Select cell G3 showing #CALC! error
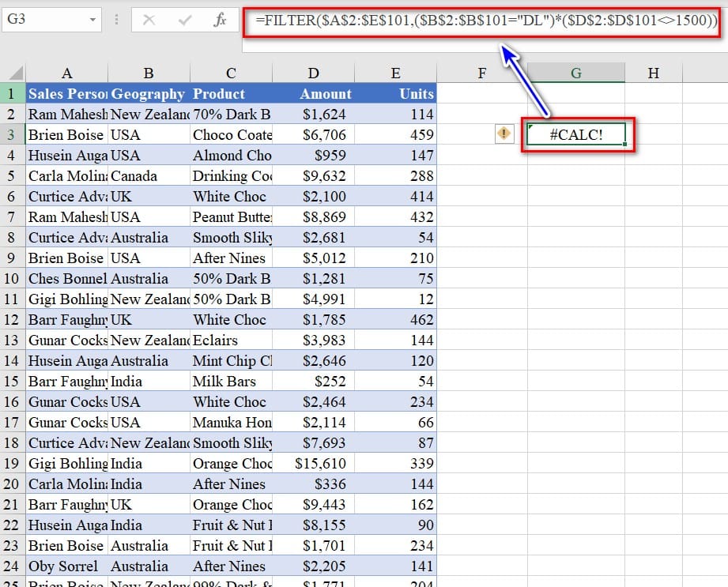The width and height of the screenshot is (728, 587). tap(576, 134)
